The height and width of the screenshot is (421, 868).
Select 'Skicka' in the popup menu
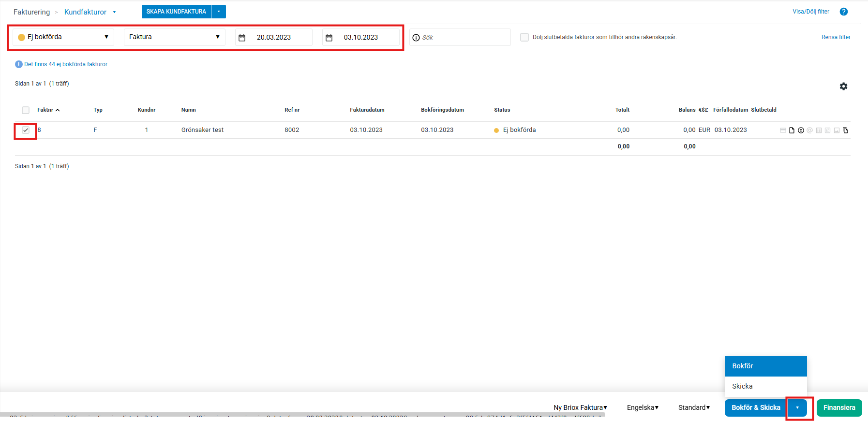tap(765, 386)
